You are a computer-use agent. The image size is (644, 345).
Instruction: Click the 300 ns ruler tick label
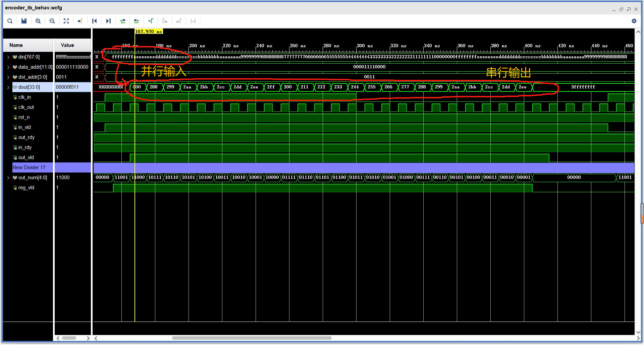click(365, 46)
